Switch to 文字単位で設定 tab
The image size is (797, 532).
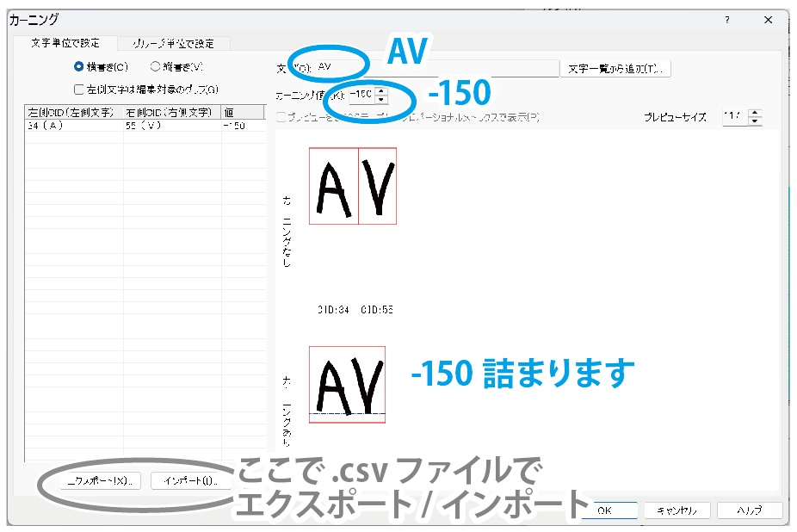(x=65, y=43)
